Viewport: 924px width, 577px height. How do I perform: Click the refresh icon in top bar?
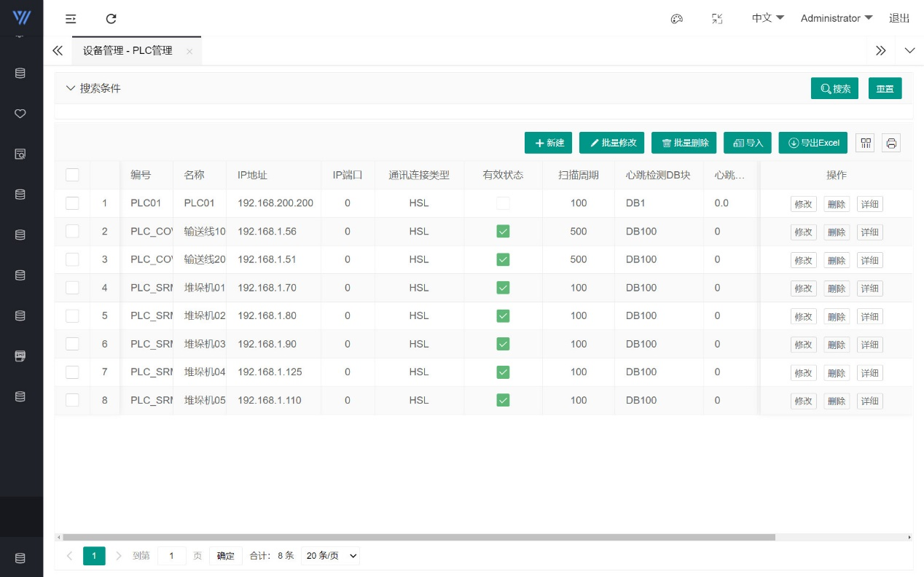pos(111,19)
